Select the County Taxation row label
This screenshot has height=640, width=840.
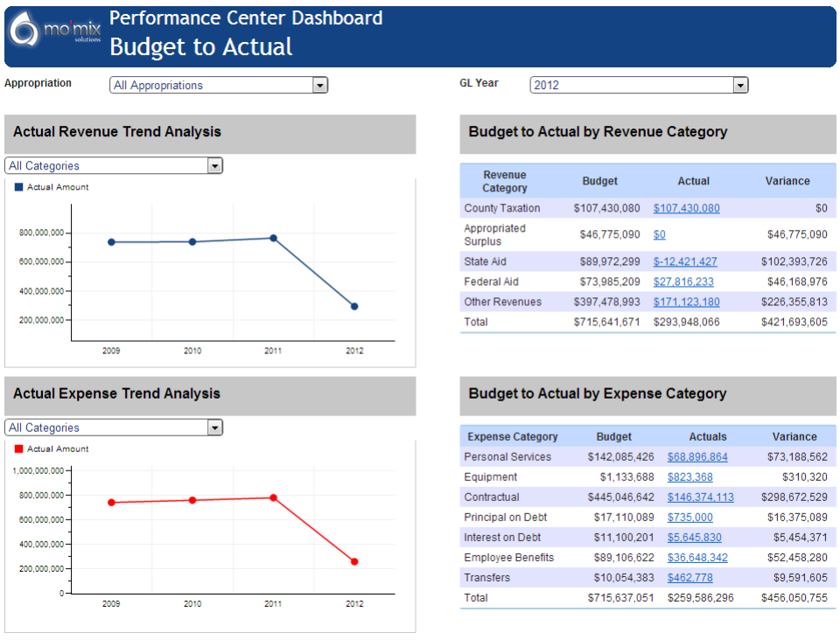pos(502,208)
